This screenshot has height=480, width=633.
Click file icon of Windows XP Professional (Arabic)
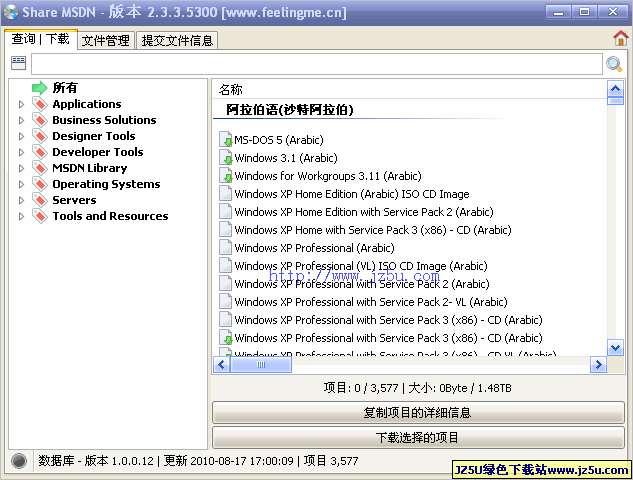[x=225, y=247]
